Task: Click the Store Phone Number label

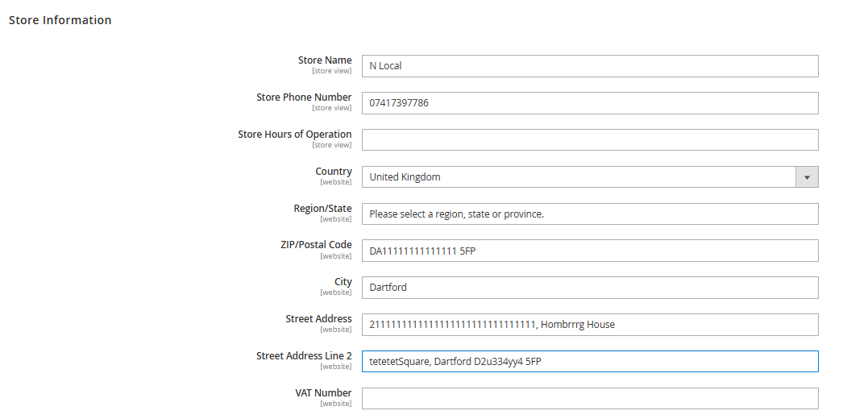Action: tap(304, 97)
